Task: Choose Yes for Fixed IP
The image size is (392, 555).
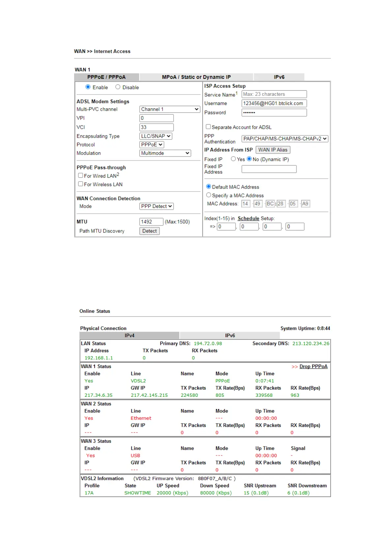Action: pos(233,159)
